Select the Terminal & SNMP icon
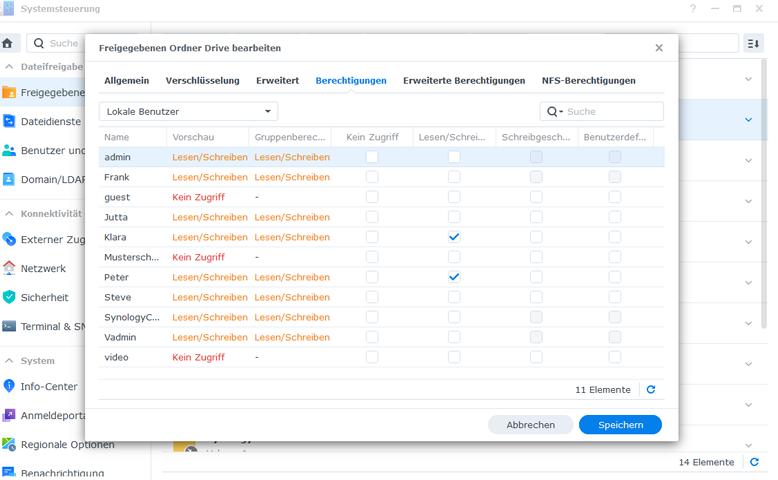778x480 pixels. (9, 326)
